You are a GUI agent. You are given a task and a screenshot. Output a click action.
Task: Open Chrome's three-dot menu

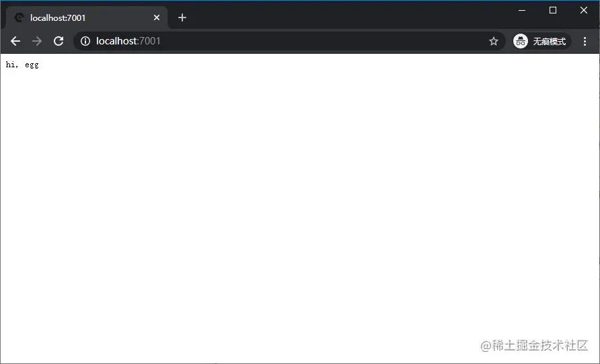[x=585, y=41]
